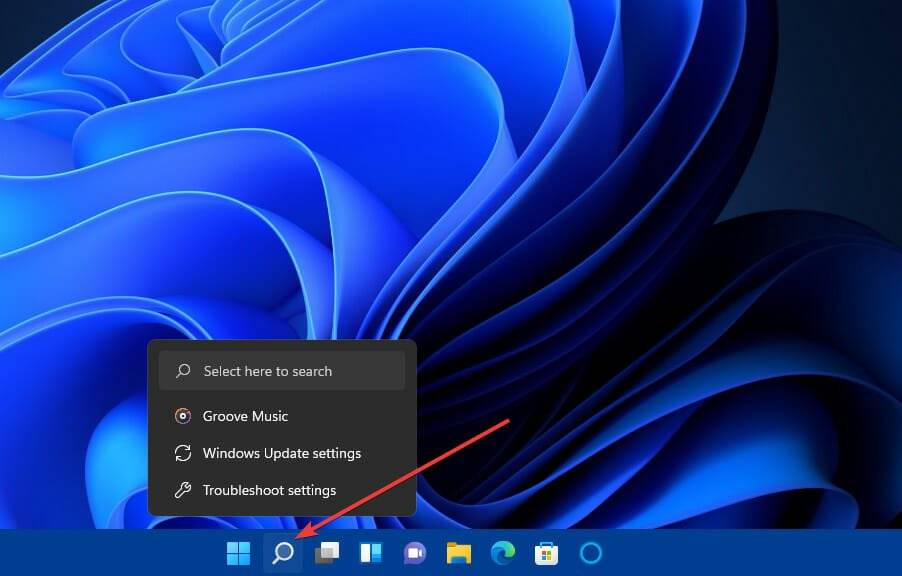Click the magnifier inside the search box
This screenshot has width=902, height=576.
(x=182, y=371)
